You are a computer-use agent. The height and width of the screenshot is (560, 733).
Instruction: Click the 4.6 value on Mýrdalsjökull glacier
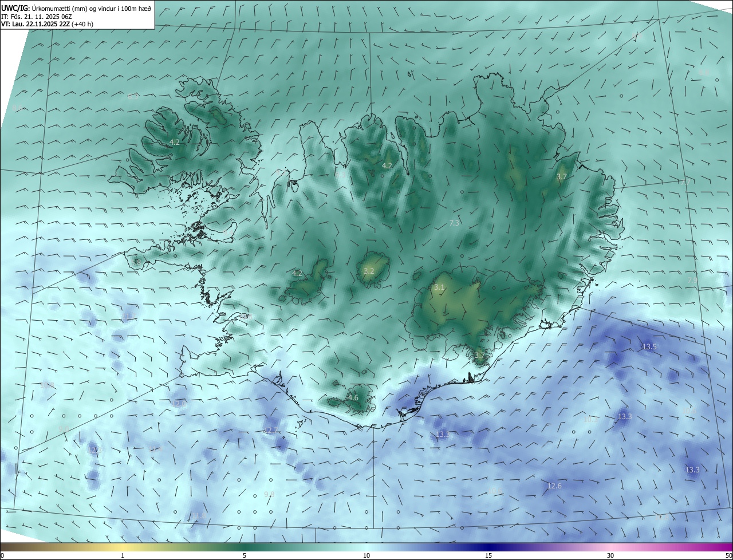(353, 397)
